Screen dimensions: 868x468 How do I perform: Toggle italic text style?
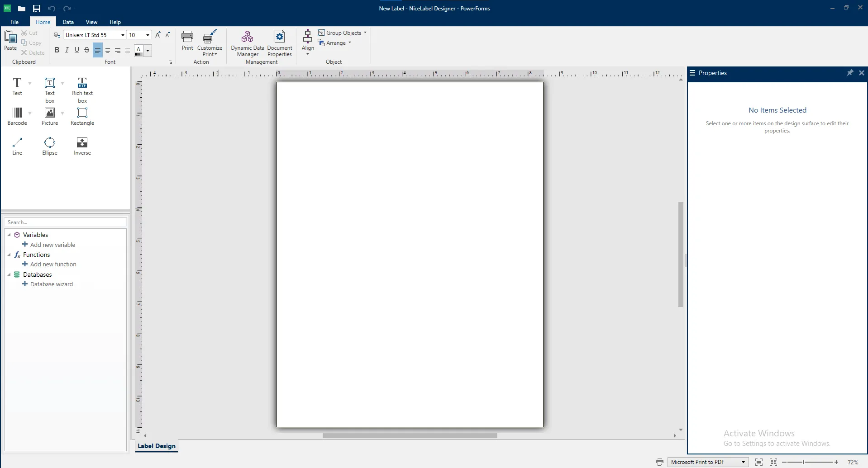(x=67, y=50)
